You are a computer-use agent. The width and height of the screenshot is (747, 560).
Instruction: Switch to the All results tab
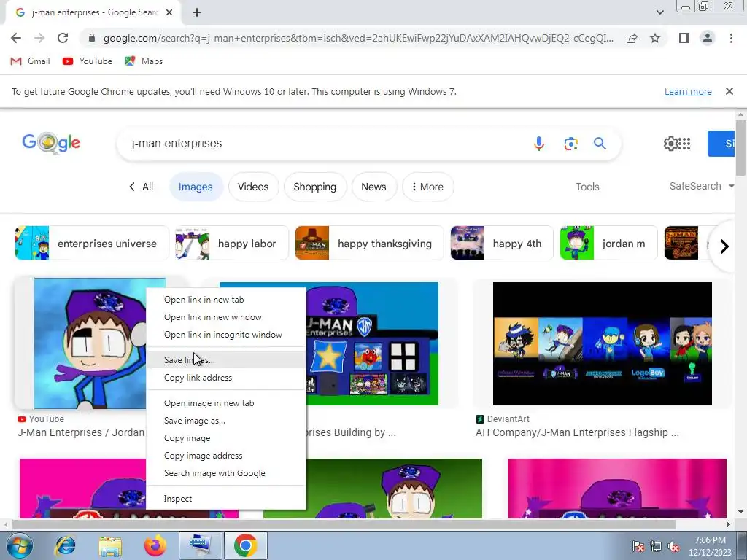[141, 187]
